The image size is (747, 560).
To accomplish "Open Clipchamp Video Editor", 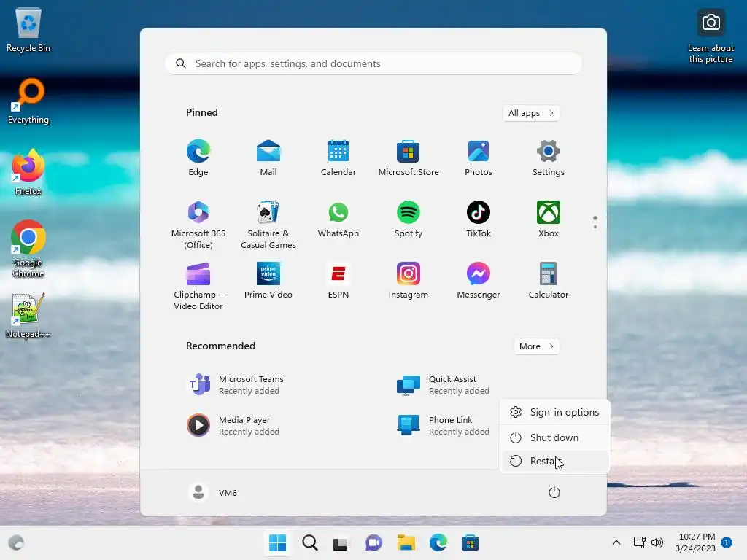I will pos(198,286).
